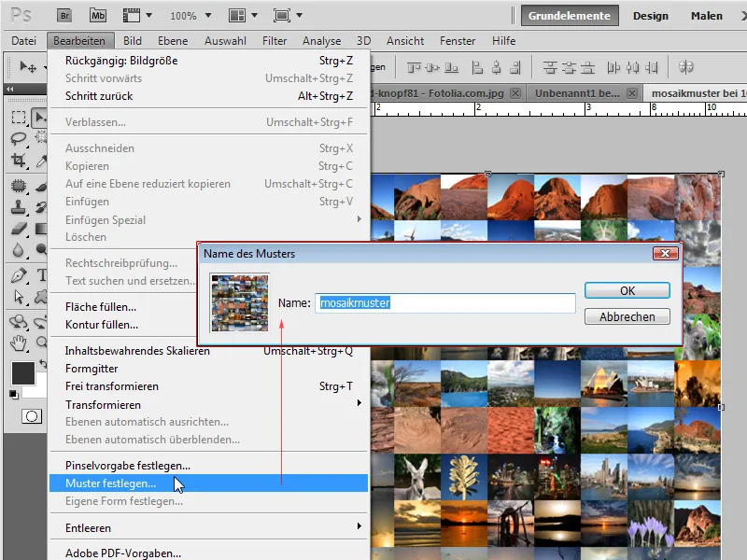The width and height of the screenshot is (747, 560).
Task: Open the View Extras dropdown arrow
Action: [x=148, y=16]
